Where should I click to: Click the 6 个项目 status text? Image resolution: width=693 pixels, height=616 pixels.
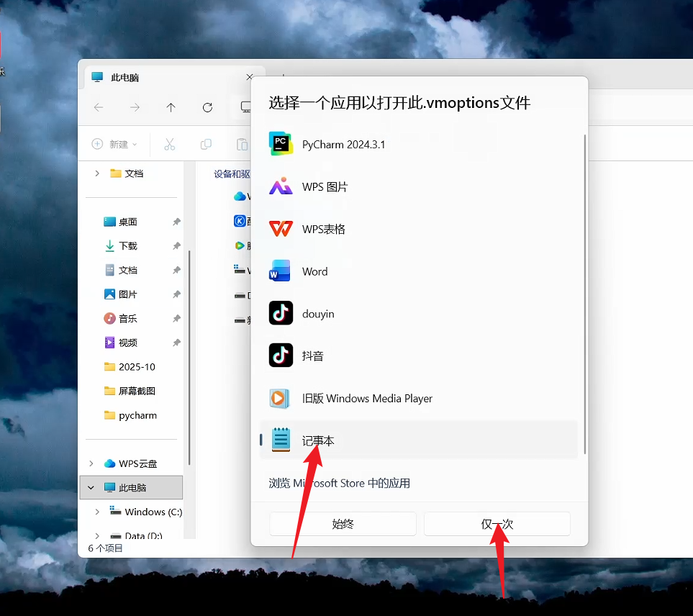tap(105, 548)
